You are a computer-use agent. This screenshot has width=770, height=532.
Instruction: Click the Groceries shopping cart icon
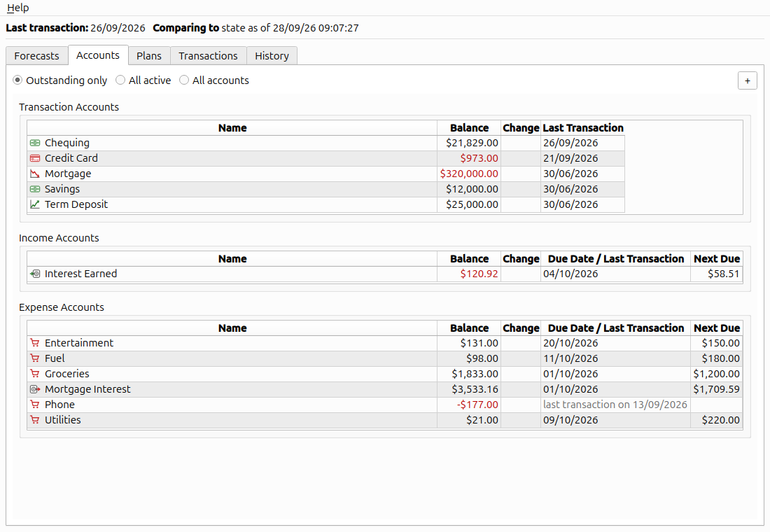pyautogui.click(x=35, y=374)
